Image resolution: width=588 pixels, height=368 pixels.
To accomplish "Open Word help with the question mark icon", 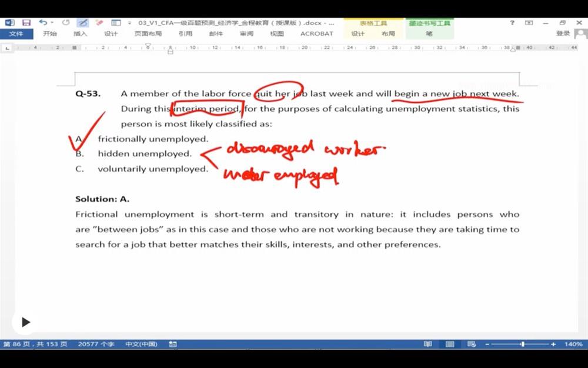I will pyautogui.click(x=512, y=23).
